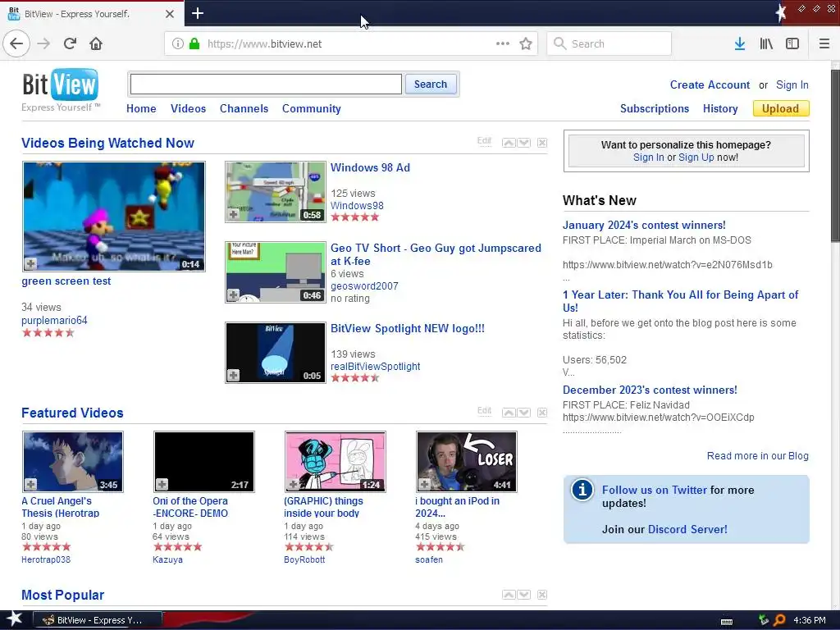This screenshot has width=840, height=630.
Task: Open page actions three-dot menu
Action: pos(503,43)
